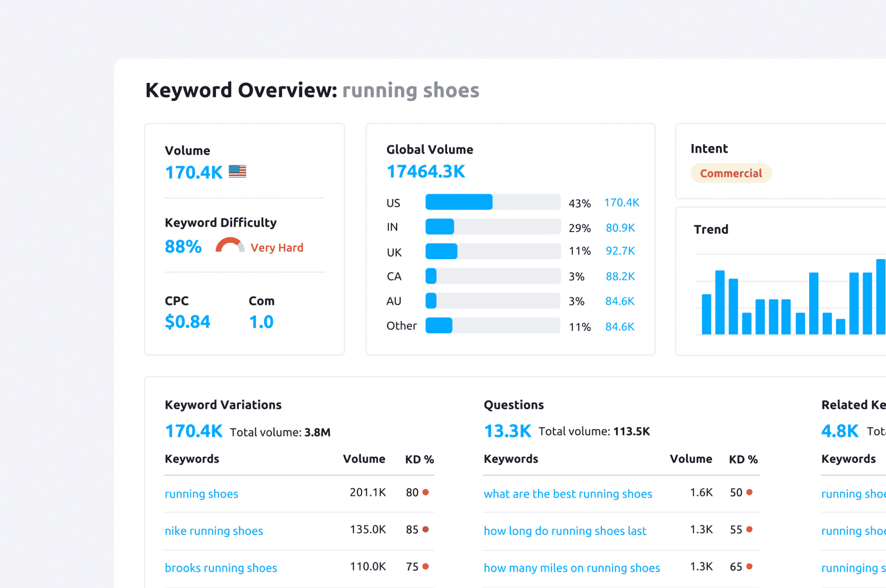Click the CPC value $0.84
Screen dimensions: 886x588
tap(187, 322)
